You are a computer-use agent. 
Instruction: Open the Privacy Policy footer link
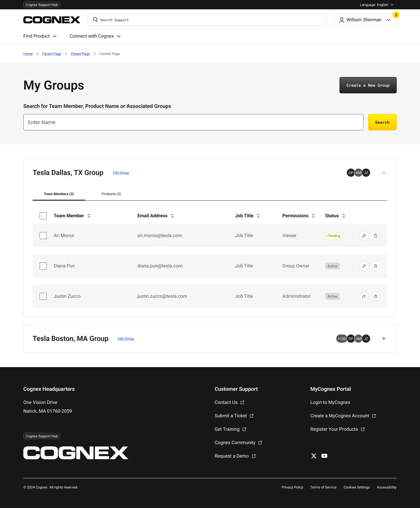(293, 487)
